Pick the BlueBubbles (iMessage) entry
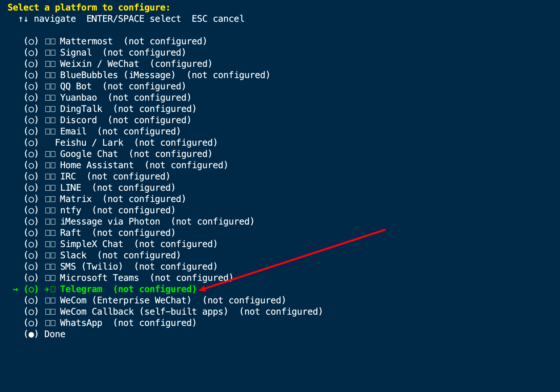This screenshot has height=392, width=560. pyautogui.click(x=147, y=75)
